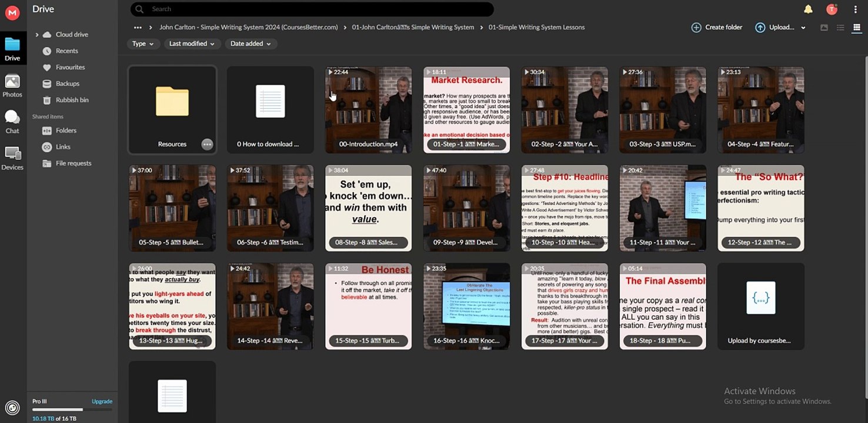868x423 pixels.
Task: Open the three-dot main menu
Action: 855,9
